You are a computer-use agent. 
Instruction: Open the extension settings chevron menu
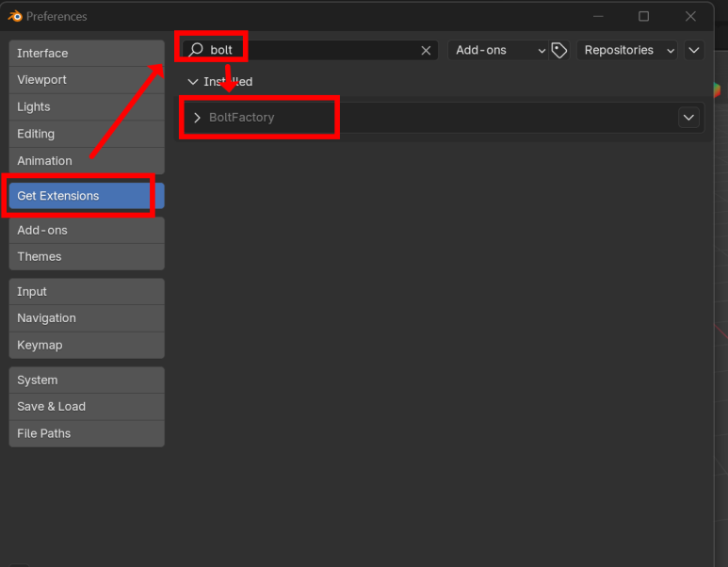tap(694, 50)
